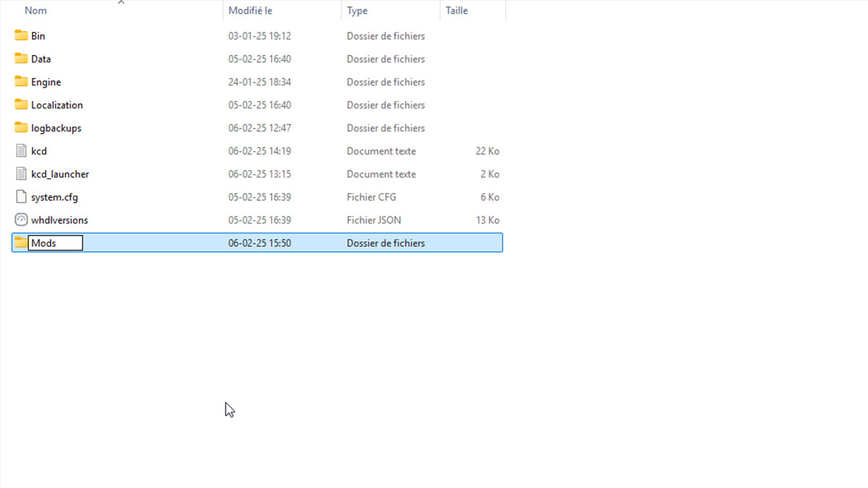The height and width of the screenshot is (488, 868).
Task: Click the system.cfg file name
Action: coord(54,197)
